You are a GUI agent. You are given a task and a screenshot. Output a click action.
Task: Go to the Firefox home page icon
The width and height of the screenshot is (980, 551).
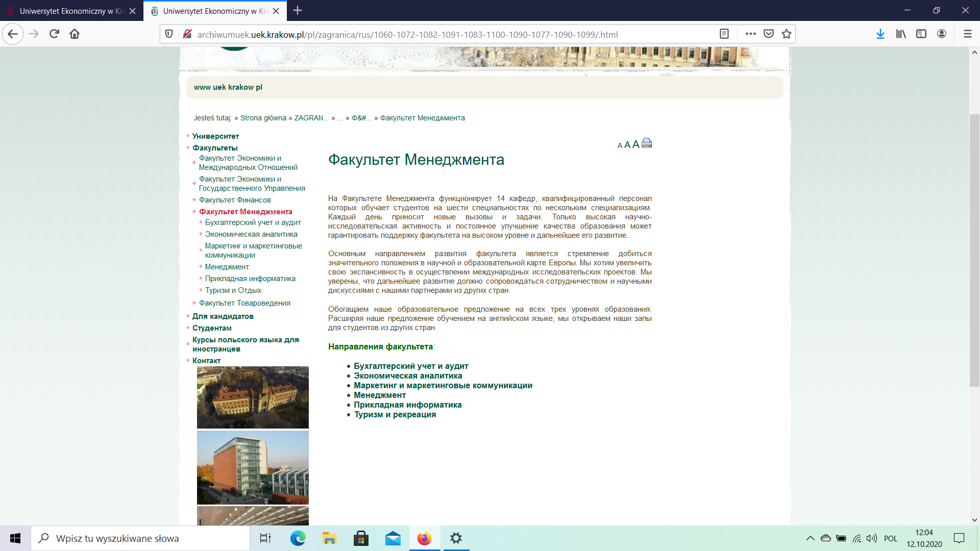tap(75, 34)
